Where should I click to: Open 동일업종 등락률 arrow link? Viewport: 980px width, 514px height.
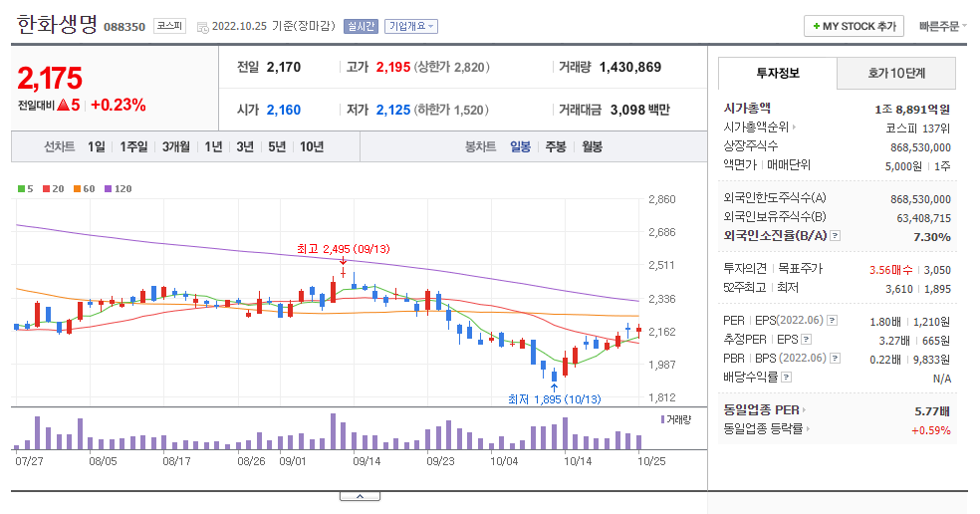tap(808, 429)
